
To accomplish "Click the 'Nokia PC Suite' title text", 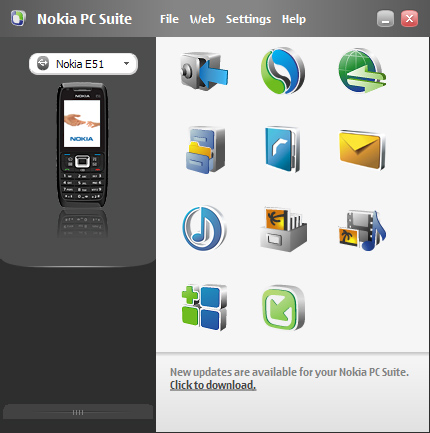I will point(84,19).
